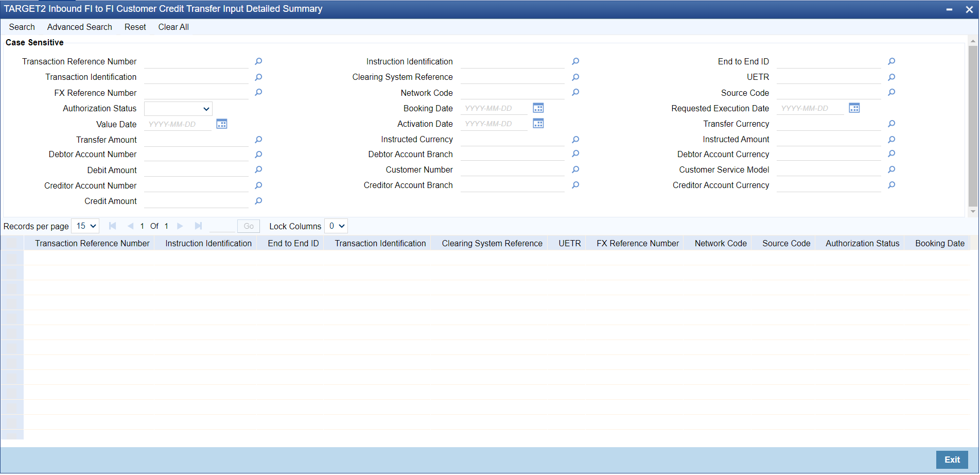
Task: Open lookup for Debtor Account Currency
Action: pyautogui.click(x=891, y=154)
